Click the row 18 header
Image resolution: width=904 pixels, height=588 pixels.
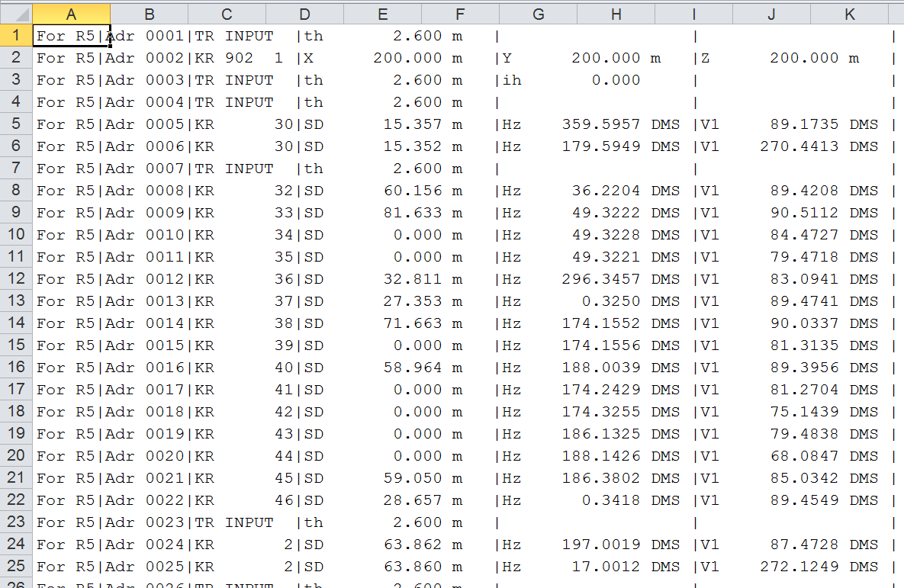16,412
